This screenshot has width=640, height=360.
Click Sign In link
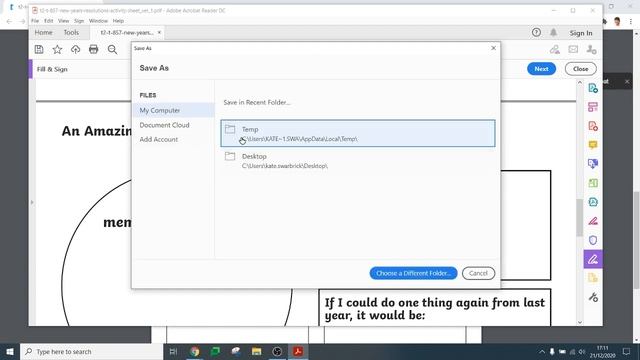coord(581,33)
